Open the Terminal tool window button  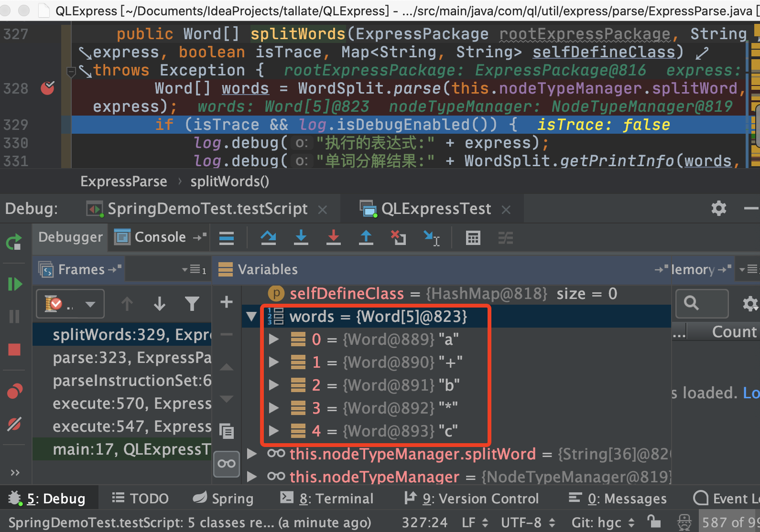[327, 499]
